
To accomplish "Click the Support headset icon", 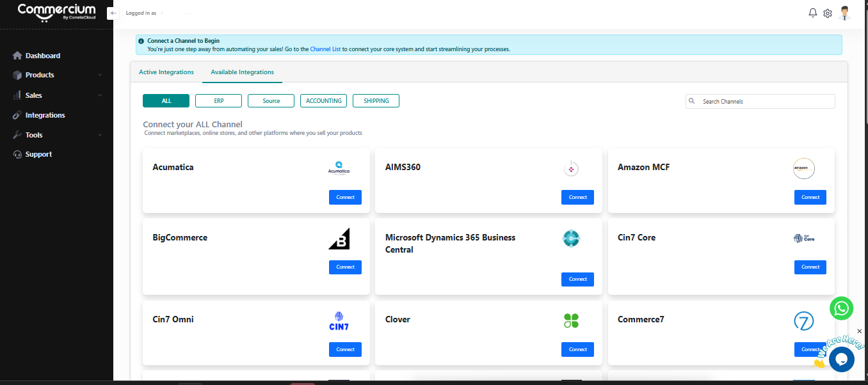I will click(17, 154).
